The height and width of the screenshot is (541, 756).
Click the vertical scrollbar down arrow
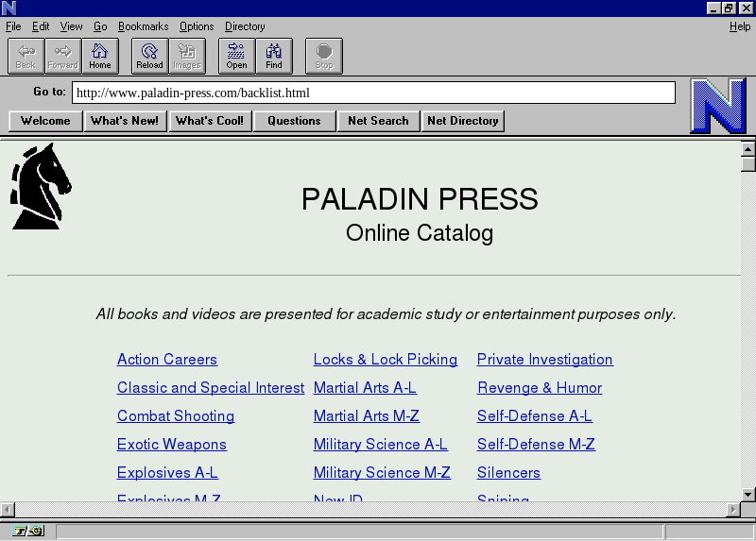747,494
